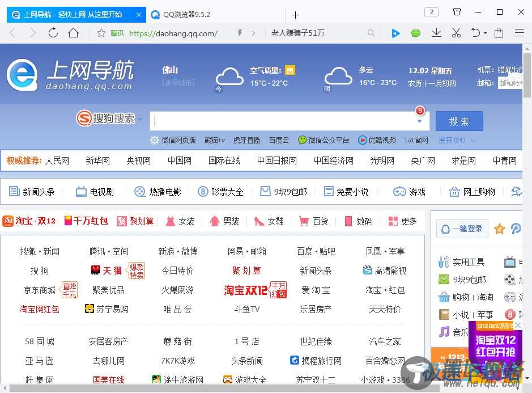Open the 女鞋 high-heel category

pos(269,221)
